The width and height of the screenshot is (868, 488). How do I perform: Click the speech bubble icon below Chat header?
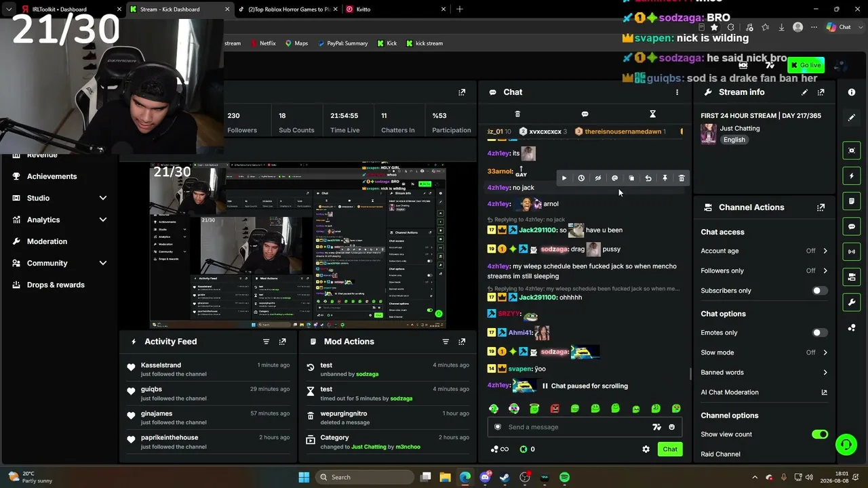click(585, 114)
